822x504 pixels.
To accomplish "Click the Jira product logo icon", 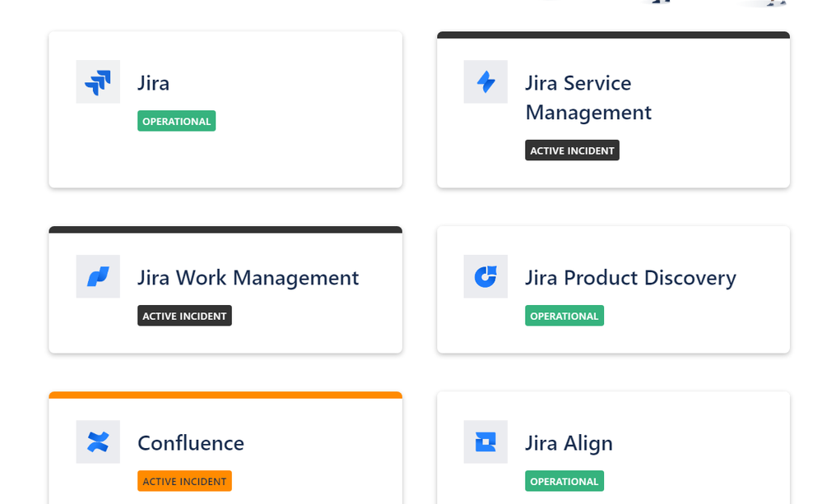I will click(x=98, y=81).
